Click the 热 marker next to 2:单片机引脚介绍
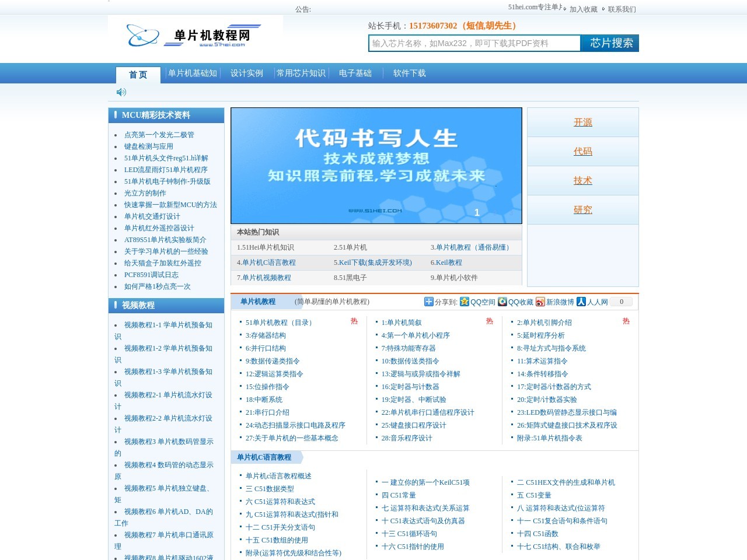 pos(626,321)
